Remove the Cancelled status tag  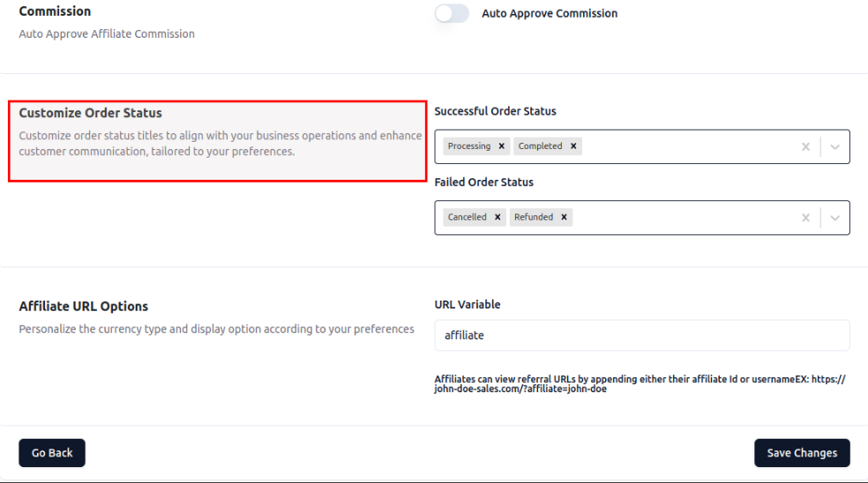(498, 217)
